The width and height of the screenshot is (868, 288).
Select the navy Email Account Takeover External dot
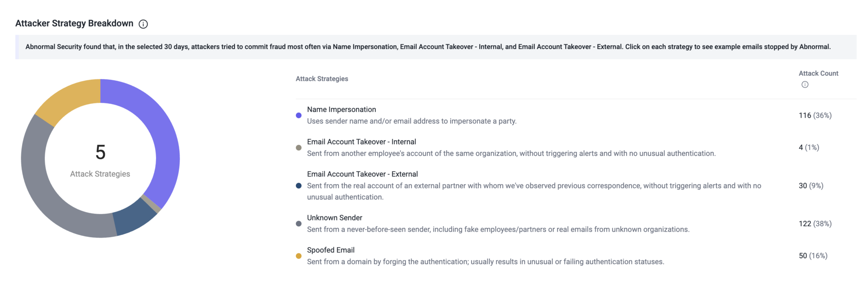[299, 186]
